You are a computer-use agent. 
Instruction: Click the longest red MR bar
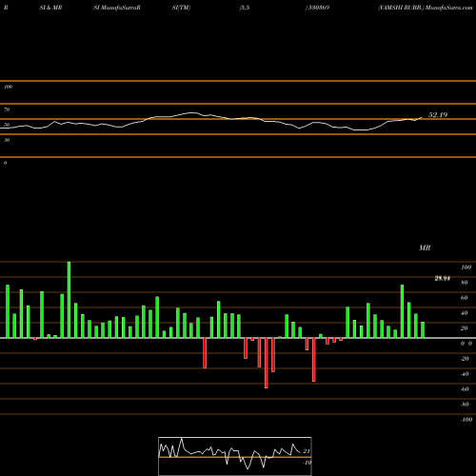[x=267, y=363]
